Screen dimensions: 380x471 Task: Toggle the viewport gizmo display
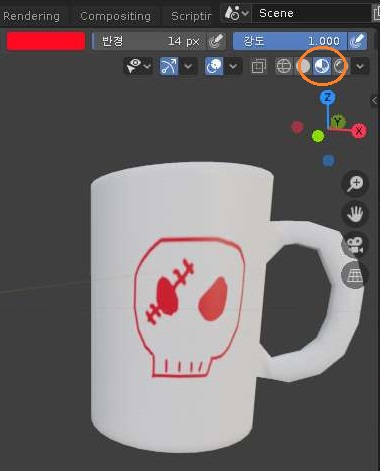(169, 66)
